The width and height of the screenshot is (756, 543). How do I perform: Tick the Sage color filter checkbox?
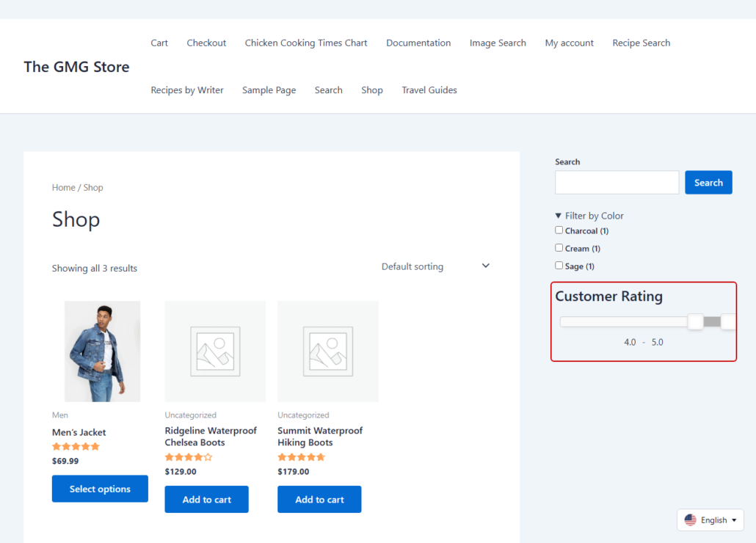559,266
